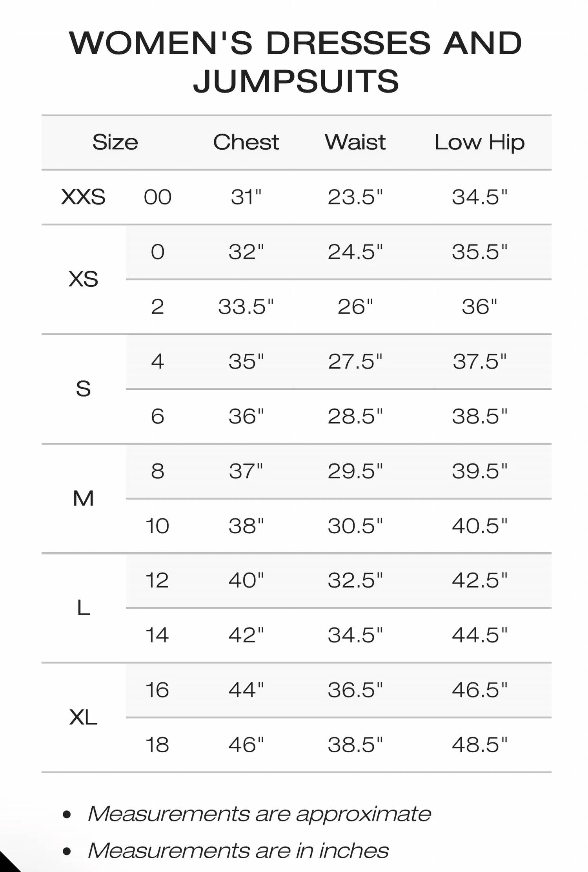This screenshot has width=588, height=872.
Task: Click the Low Hip column header
Action: 479,142
